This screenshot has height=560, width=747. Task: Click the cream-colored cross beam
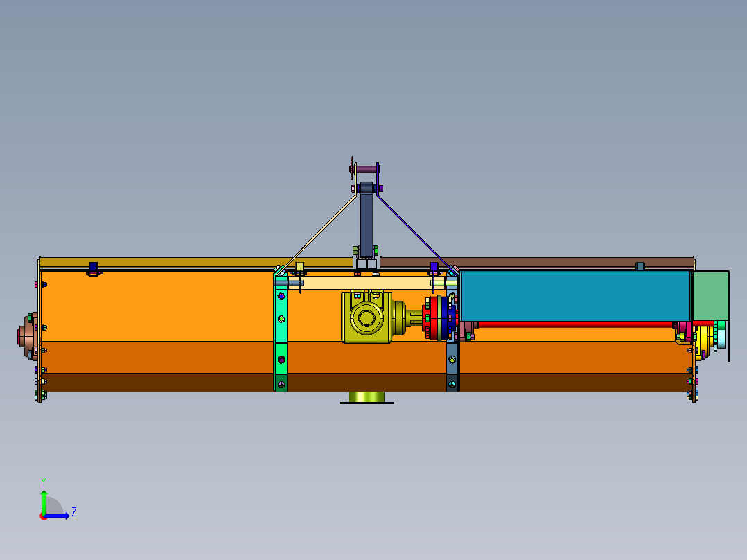tap(367, 283)
